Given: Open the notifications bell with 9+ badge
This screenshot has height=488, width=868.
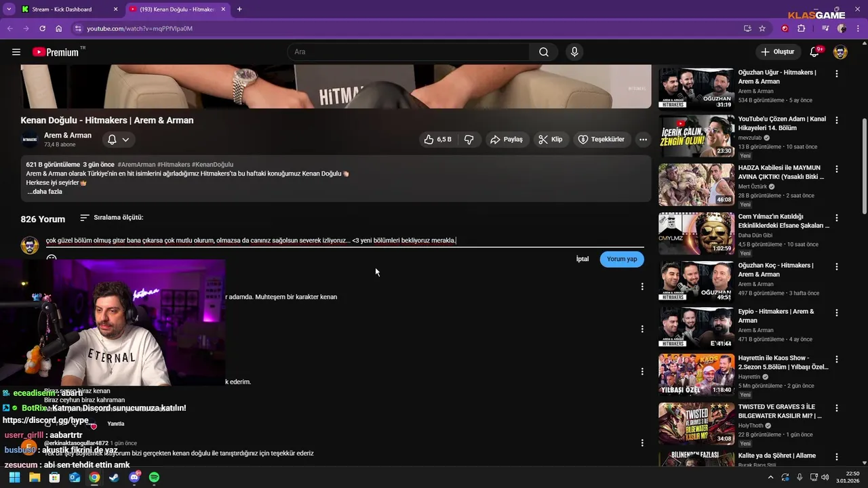Looking at the screenshot, I should pyautogui.click(x=814, y=52).
